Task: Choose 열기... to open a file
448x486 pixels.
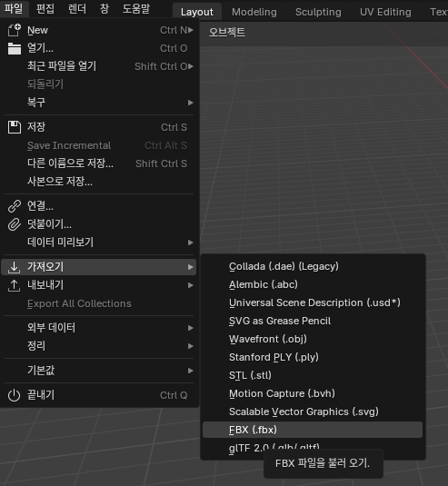Action: [x=98, y=48]
